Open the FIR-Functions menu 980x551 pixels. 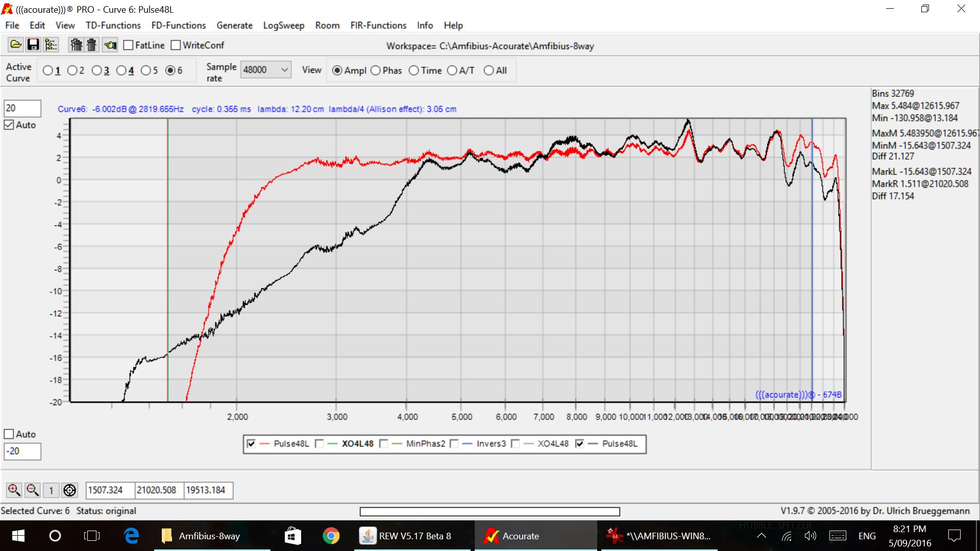(378, 26)
